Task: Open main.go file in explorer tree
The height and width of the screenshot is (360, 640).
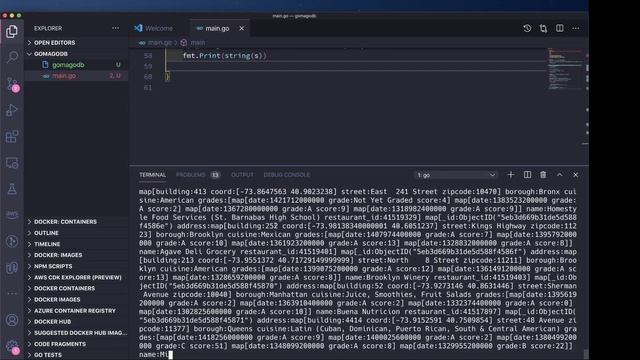Action: [76, 76]
